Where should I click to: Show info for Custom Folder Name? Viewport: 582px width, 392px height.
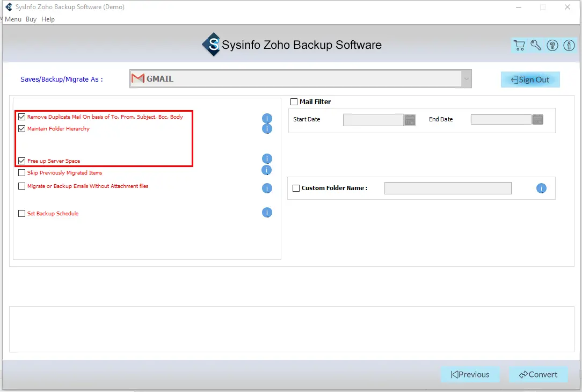[541, 188]
